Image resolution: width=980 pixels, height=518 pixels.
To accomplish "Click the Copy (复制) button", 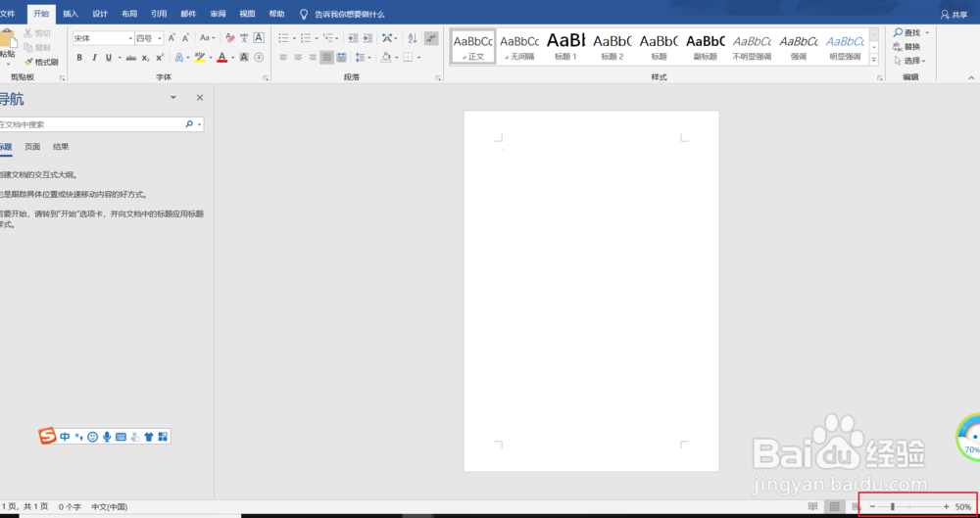I will point(37,47).
